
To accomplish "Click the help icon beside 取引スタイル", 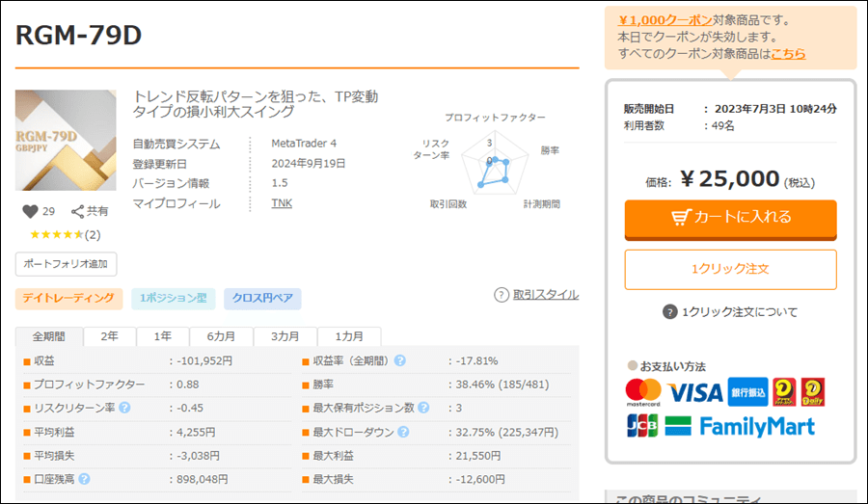I will pyautogui.click(x=502, y=295).
